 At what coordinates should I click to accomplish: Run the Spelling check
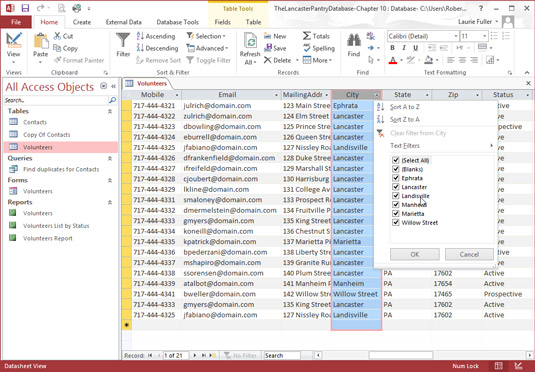pyautogui.click(x=319, y=48)
